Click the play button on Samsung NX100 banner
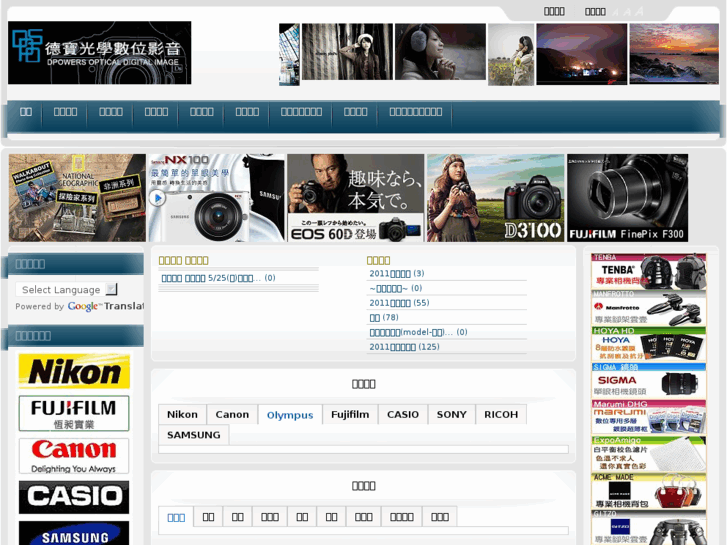The image size is (727, 545). (158, 198)
